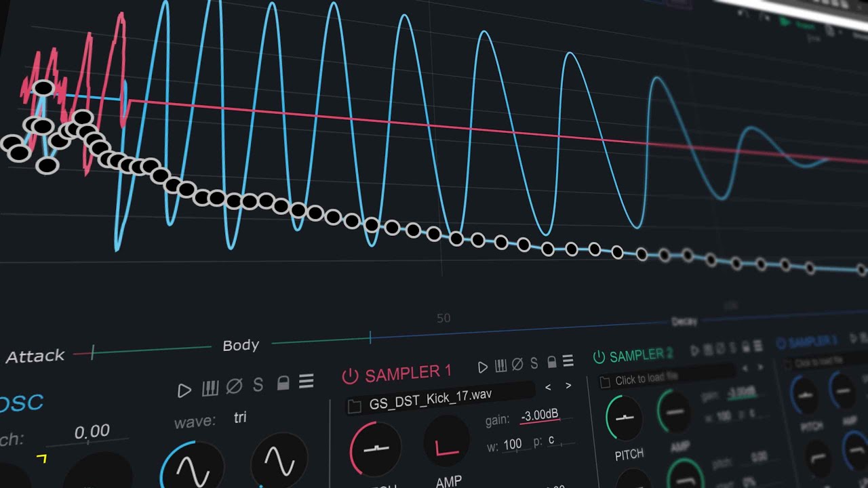The image size is (868, 488).
Task: Click the Body-to-Decay boundary marker
Action: tap(370, 337)
